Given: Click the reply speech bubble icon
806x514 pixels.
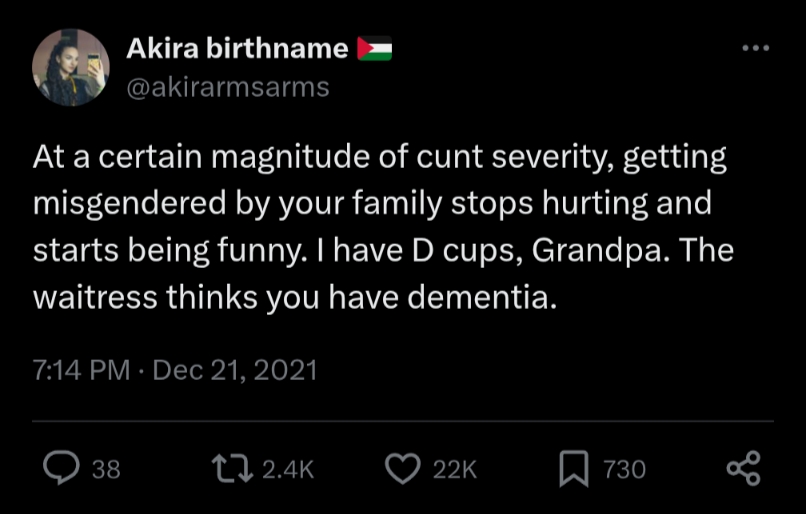Looking at the screenshot, I should click(x=66, y=468).
